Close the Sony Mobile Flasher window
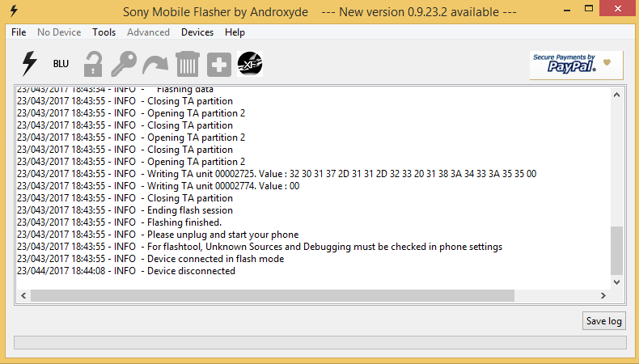The image size is (639, 364). tap(618, 9)
